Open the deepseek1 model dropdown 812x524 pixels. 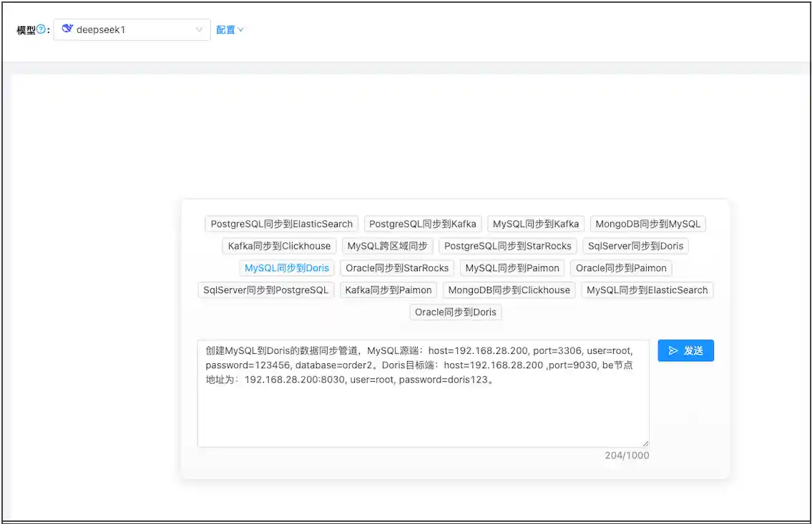[x=132, y=30]
